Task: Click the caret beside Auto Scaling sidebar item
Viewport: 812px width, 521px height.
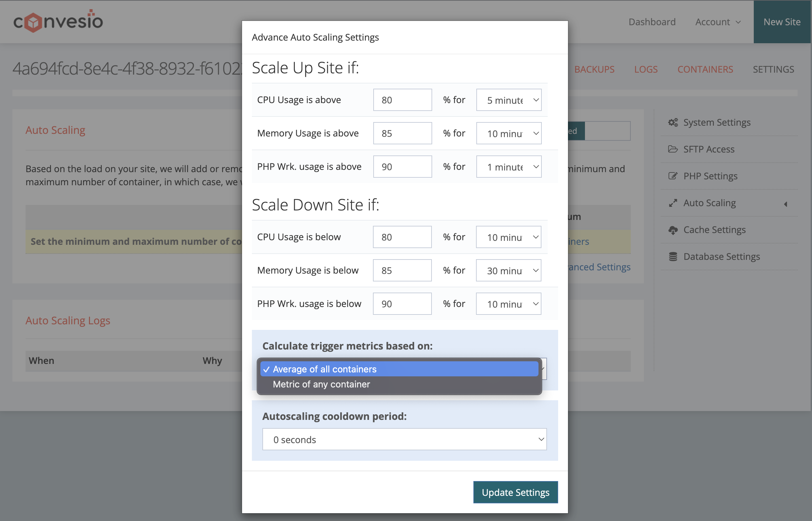Action: (785, 204)
